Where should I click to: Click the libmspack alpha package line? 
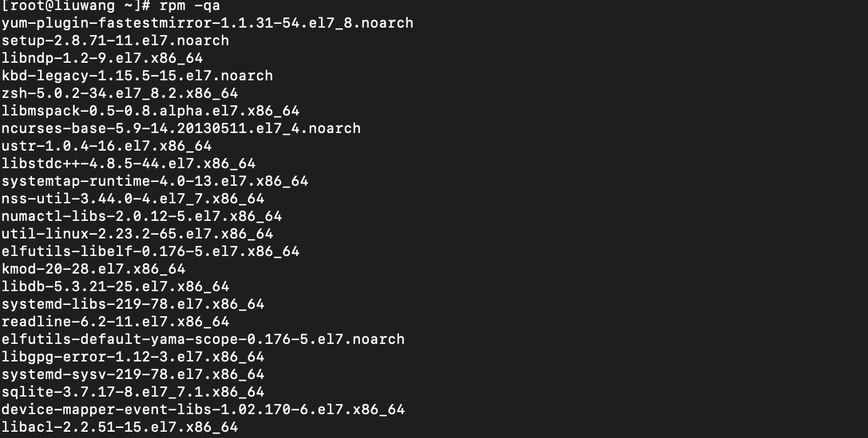(150, 111)
